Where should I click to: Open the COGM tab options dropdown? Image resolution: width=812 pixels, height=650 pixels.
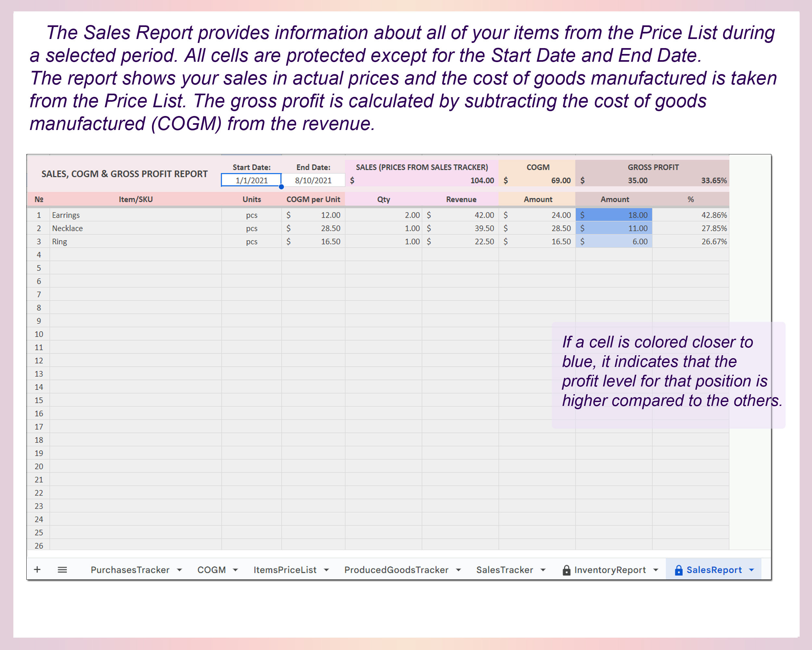235,570
